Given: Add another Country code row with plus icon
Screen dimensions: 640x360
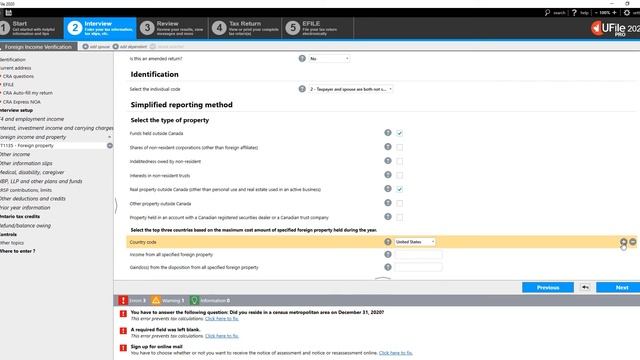Looking at the screenshot, I should point(624,242).
